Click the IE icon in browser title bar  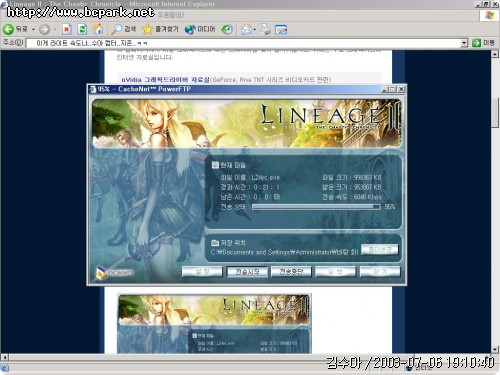pos(4,4)
